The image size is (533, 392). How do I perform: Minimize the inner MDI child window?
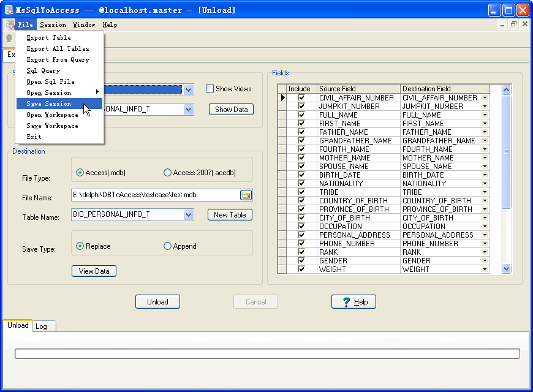coord(502,24)
